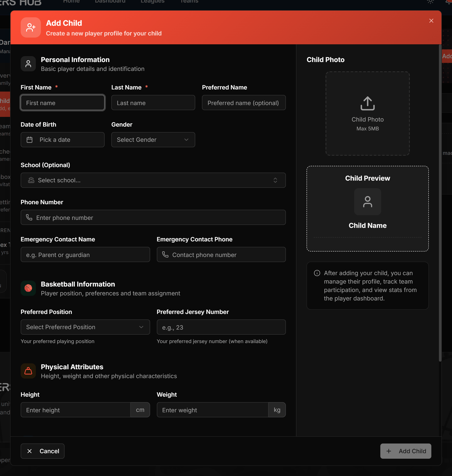452x476 pixels.
Task: Click the info icon in the help note
Action: coord(317,273)
